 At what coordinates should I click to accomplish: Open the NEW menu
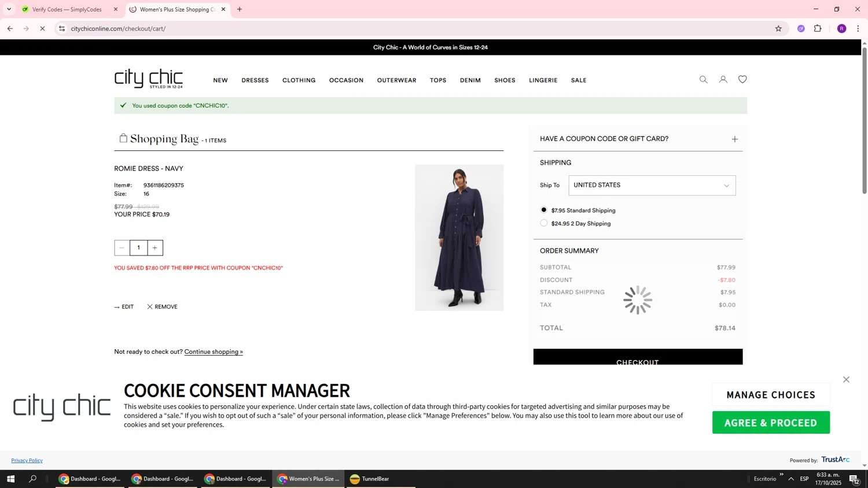(220, 80)
